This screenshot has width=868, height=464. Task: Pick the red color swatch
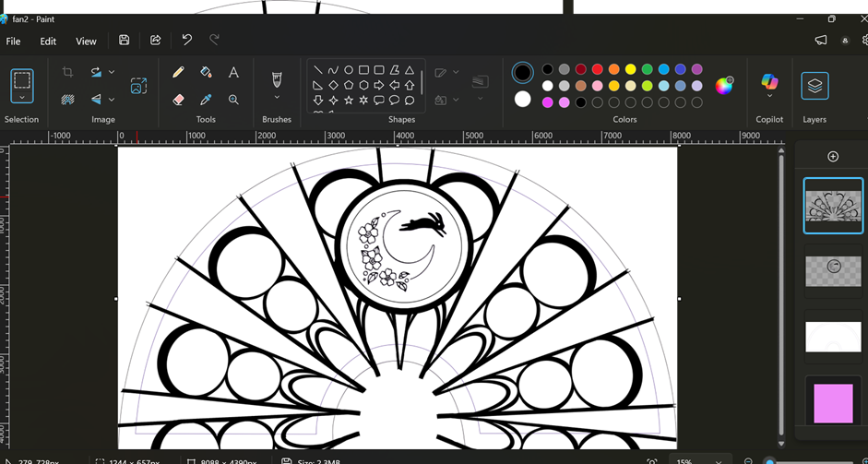pos(598,69)
